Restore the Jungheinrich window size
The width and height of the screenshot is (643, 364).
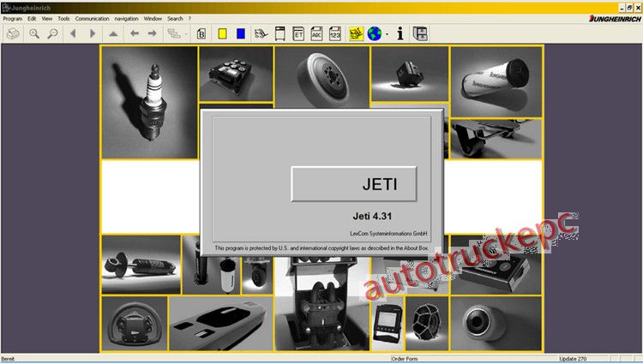coord(629,8)
